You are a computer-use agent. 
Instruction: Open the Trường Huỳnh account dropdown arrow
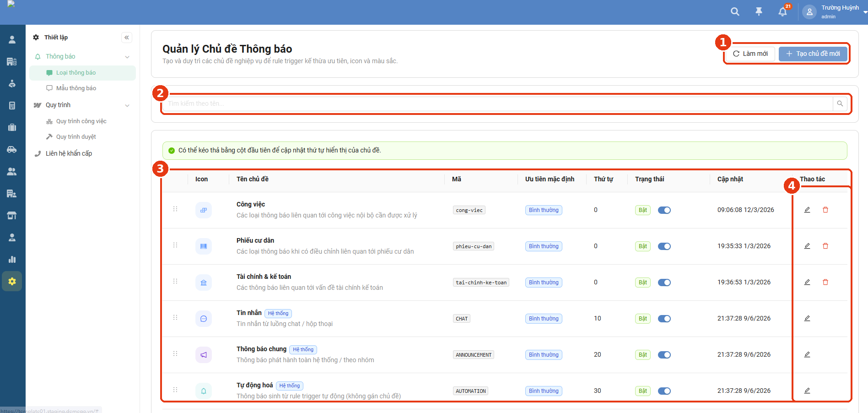[865, 12]
